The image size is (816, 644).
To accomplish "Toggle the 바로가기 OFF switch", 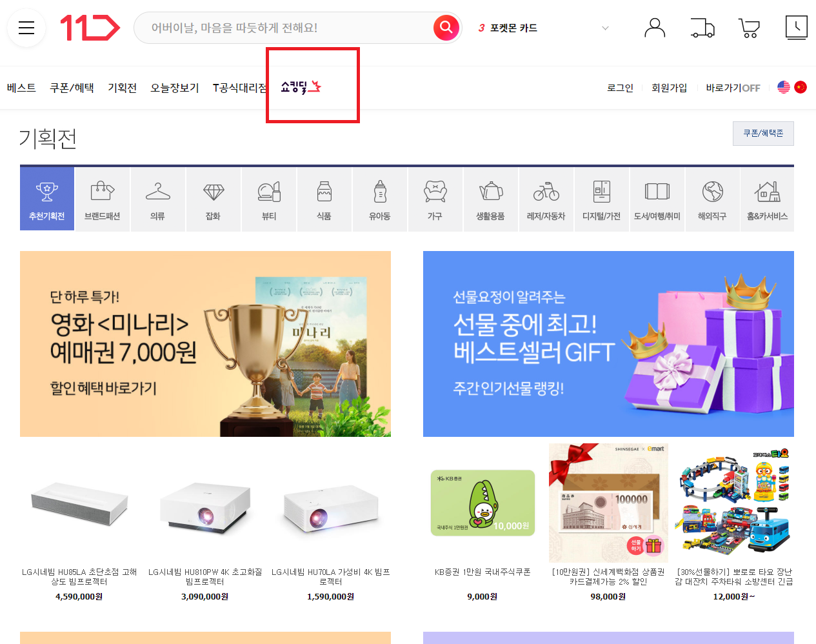I will point(733,88).
